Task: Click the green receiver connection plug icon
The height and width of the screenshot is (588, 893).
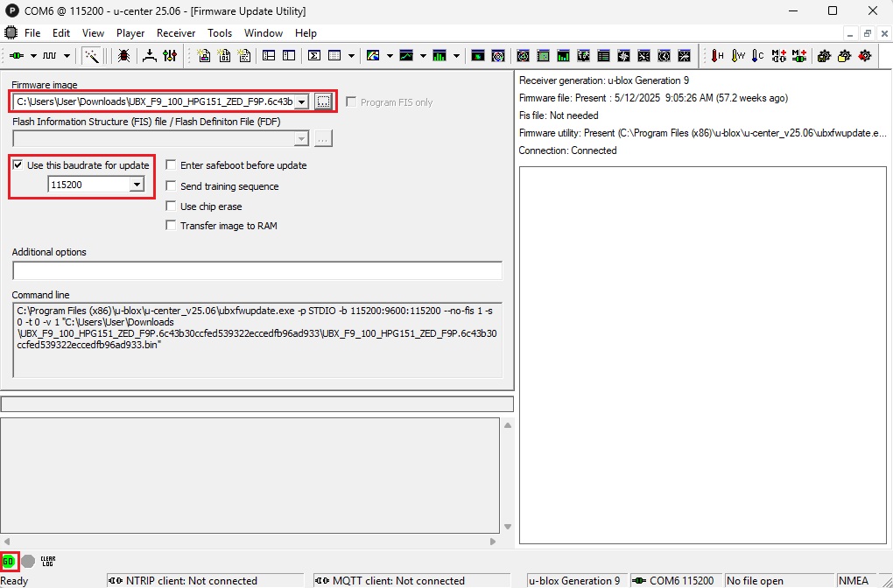Action: (x=17, y=56)
